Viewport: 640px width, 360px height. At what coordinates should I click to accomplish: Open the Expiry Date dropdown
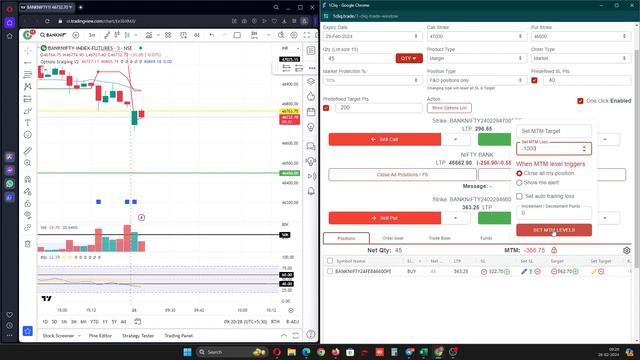pyautogui.click(x=373, y=36)
